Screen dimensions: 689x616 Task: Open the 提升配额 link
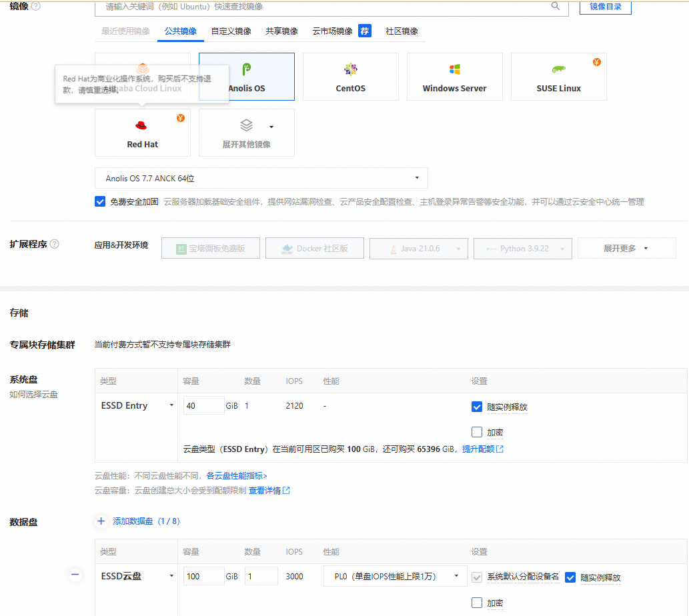click(x=478, y=449)
